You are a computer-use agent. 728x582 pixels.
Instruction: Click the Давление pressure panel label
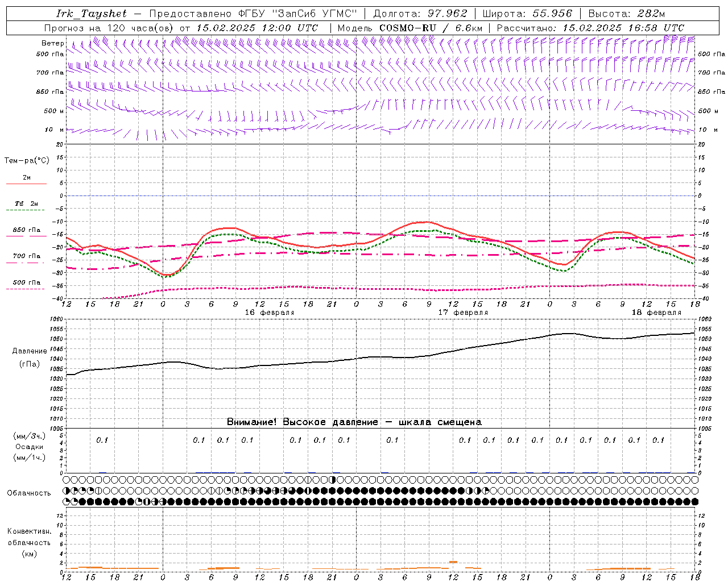click(x=30, y=351)
